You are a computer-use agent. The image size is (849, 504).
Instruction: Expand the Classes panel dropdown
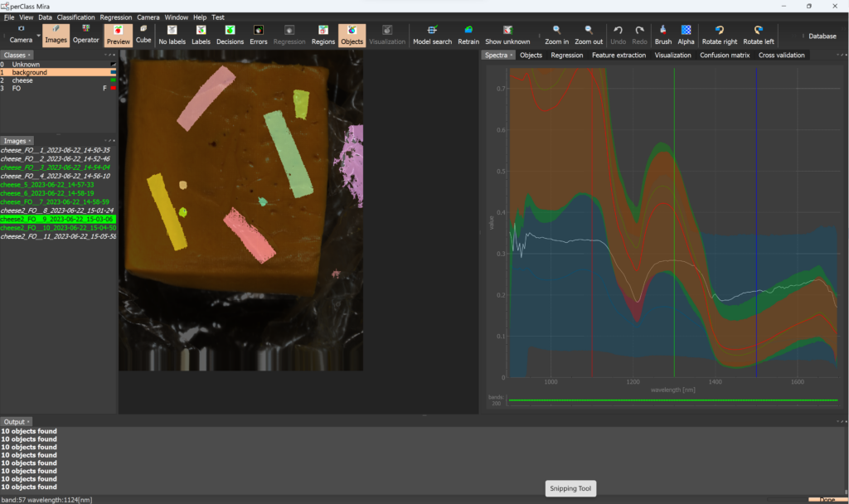pyautogui.click(x=31, y=56)
